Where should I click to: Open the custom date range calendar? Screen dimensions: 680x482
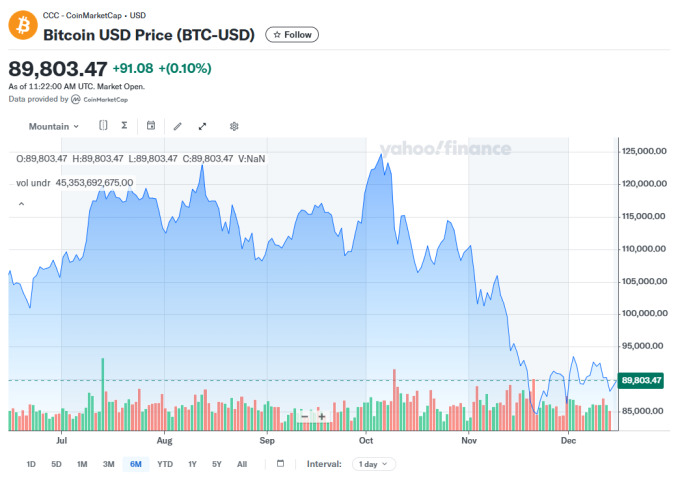coord(280,464)
